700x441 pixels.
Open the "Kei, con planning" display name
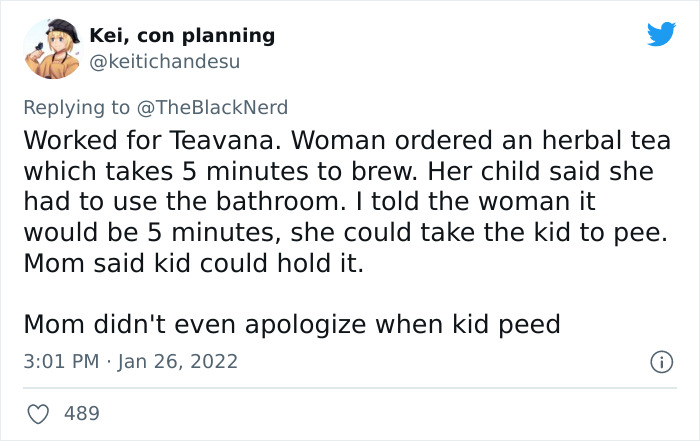[182, 35]
